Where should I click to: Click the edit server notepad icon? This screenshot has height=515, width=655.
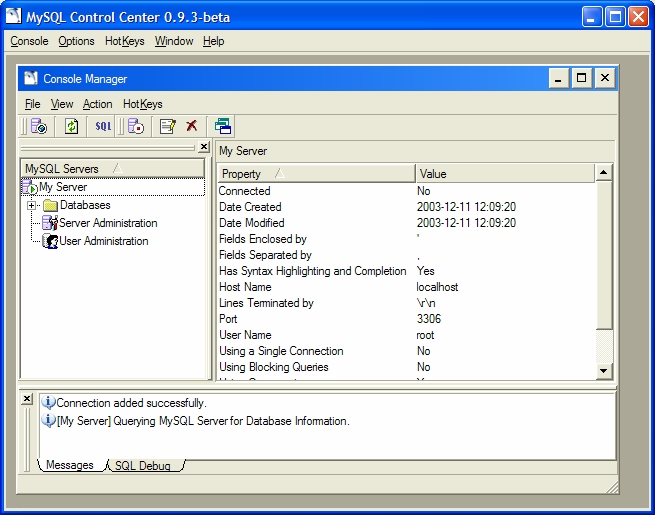coord(168,126)
